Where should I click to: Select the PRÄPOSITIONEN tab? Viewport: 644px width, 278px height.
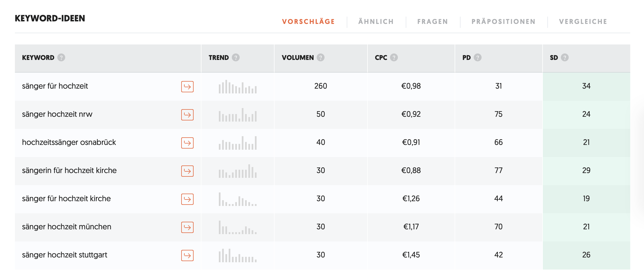[x=504, y=22]
